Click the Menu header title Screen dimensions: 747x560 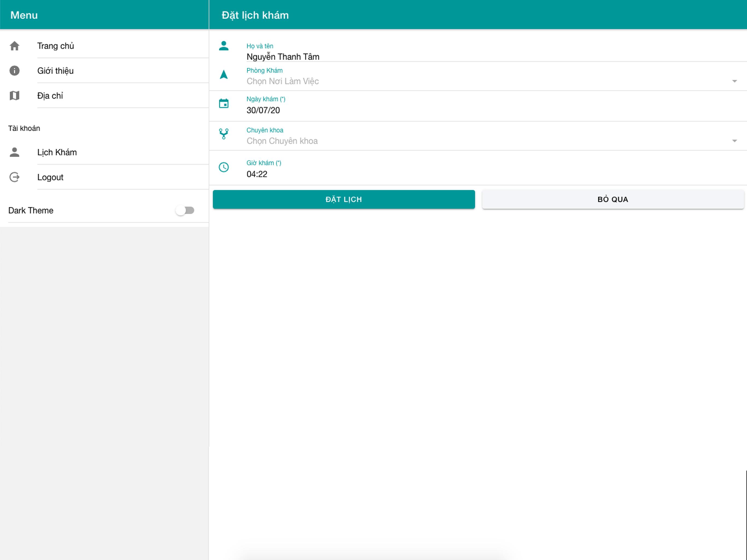click(x=24, y=15)
